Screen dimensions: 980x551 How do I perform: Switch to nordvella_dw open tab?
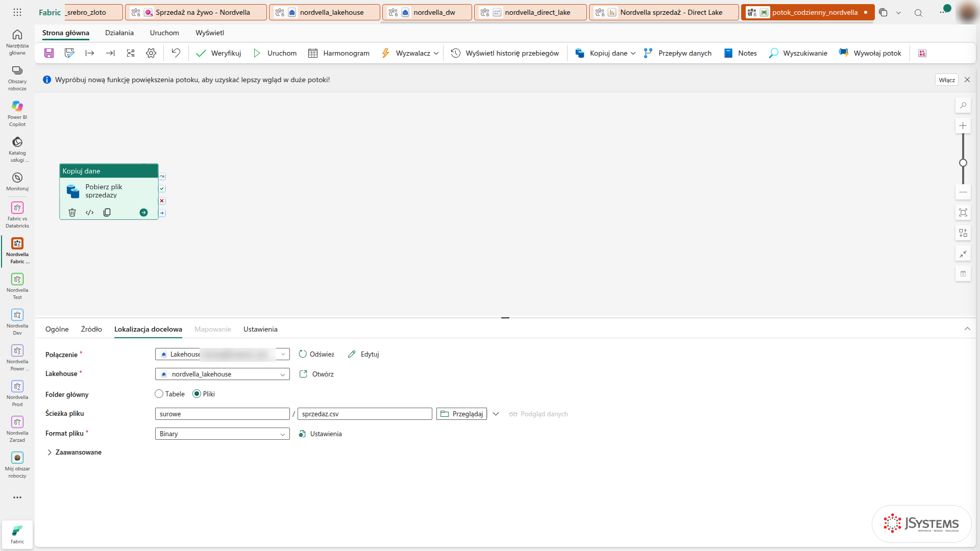click(x=427, y=12)
